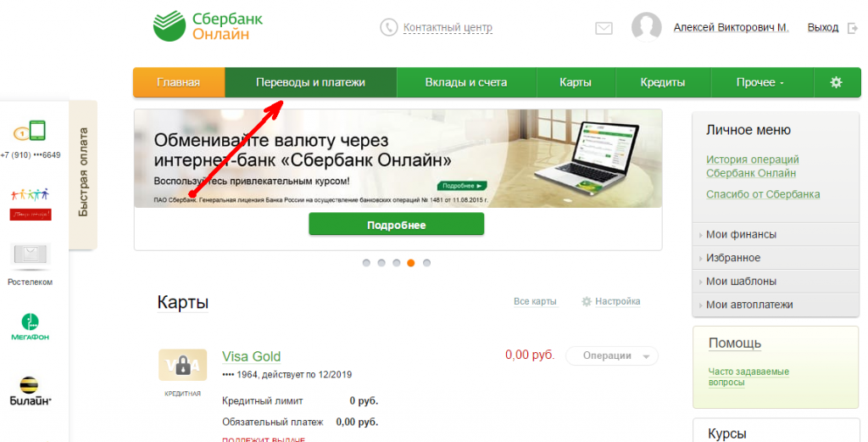Select the first banner carousel dot

366,263
